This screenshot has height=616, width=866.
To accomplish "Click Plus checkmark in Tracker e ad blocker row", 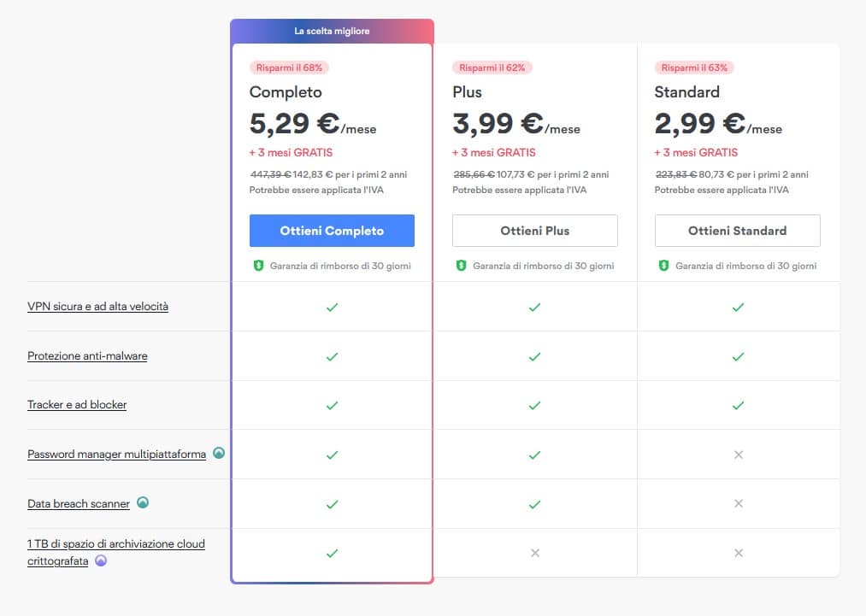I will pyautogui.click(x=534, y=405).
